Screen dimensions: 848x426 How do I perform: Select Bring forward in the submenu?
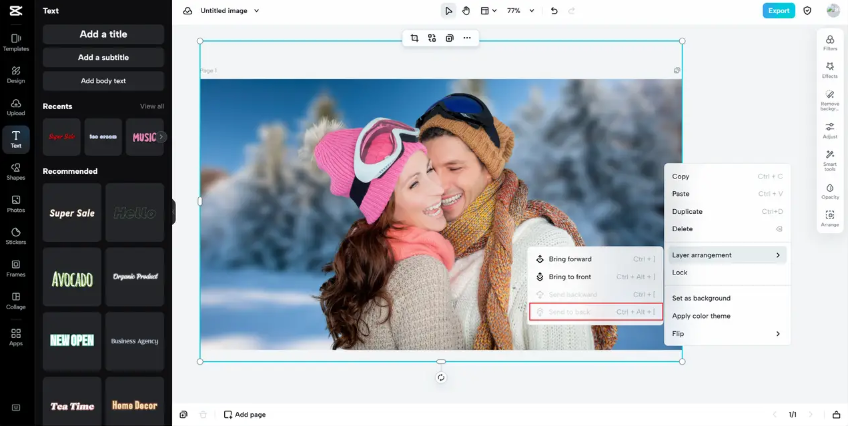[595, 259]
